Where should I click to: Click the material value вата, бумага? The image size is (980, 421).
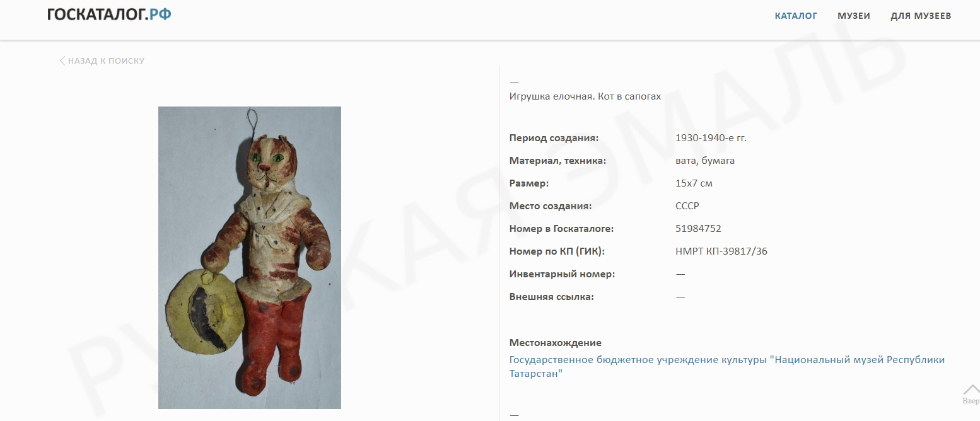705,161
